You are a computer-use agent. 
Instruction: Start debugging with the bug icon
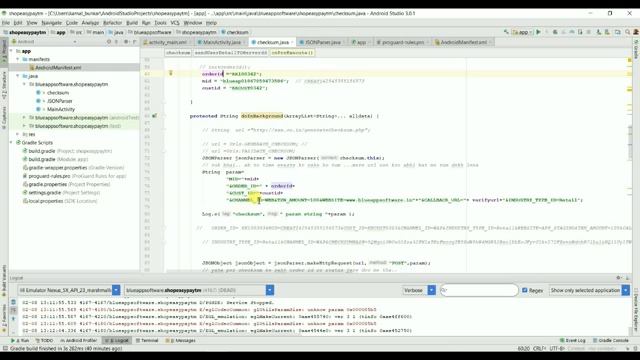pos(555,32)
